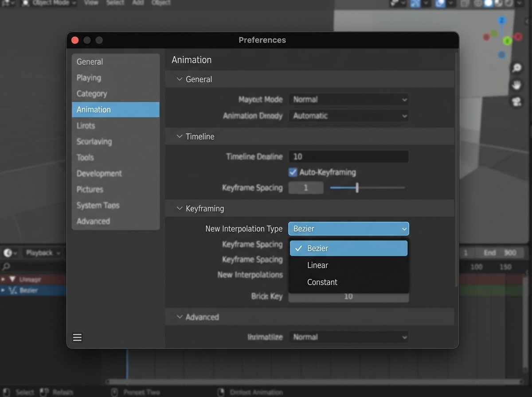
Task: Click the icon beside Dmloct Animation in status bar
Action: [221, 392]
